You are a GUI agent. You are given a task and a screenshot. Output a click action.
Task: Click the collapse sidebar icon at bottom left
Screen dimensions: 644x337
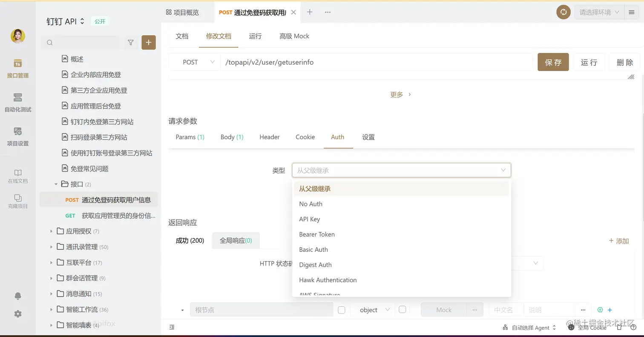(172, 327)
